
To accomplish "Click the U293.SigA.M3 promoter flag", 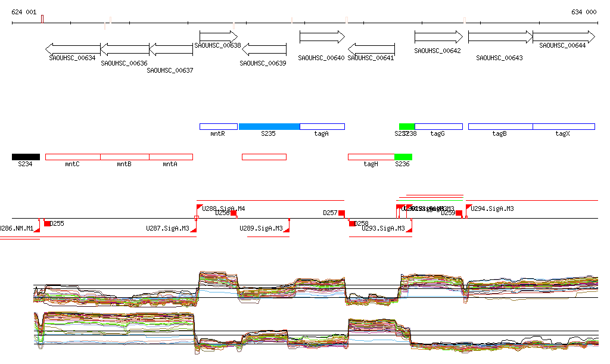I will click(409, 229).
